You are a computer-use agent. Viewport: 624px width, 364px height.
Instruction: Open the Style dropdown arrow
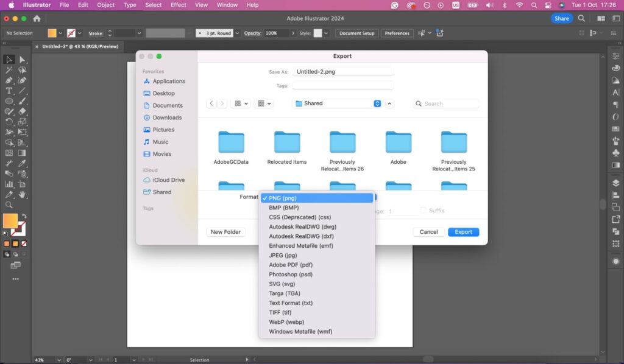[x=326, y=33]
